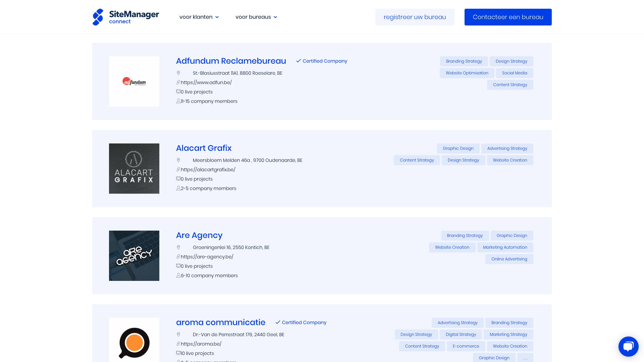Image resolution: width=644 pixels, height=362 pixels.
Task: Click the Alacart Grafix logo thumbnail
Action: (134, 169)
